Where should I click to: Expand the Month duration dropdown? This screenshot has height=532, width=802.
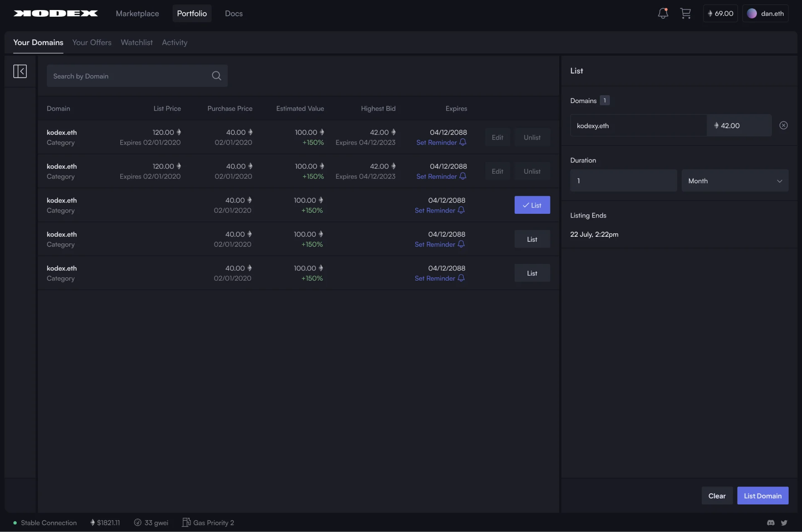(735, 181)
